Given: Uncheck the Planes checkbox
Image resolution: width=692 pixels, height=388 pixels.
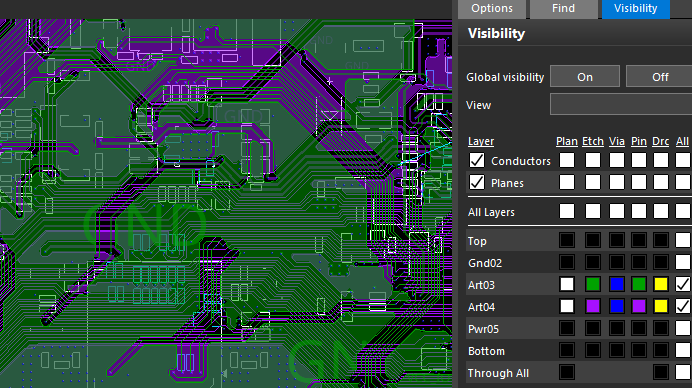Looking at the screenshot, I should point(477,182).
